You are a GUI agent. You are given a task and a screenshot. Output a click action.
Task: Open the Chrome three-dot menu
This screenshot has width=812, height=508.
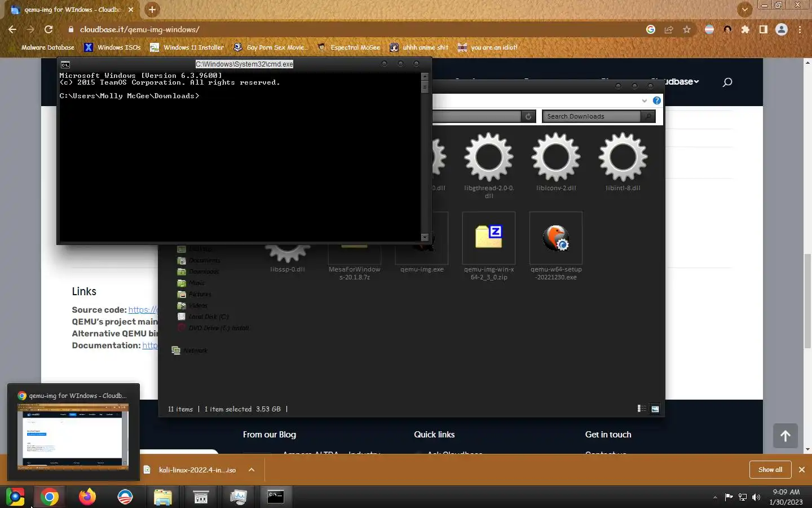[800, 29]
